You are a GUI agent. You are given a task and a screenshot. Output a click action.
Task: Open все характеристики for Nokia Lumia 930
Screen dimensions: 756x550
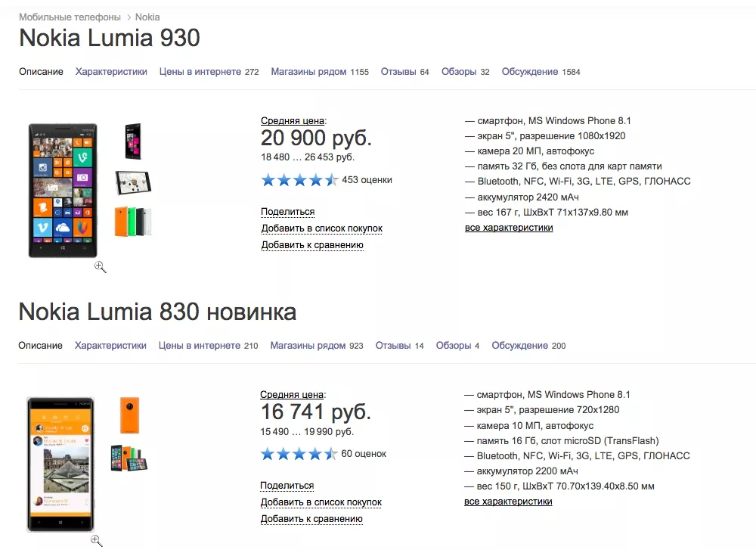(508, 228)
